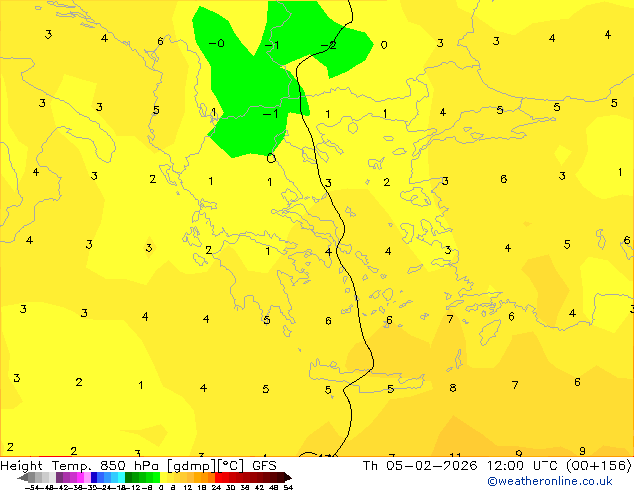Viewport: 634px width, 490px height.
Task: Click the '8' temperature value on the map
Action: tap(453, 388)
